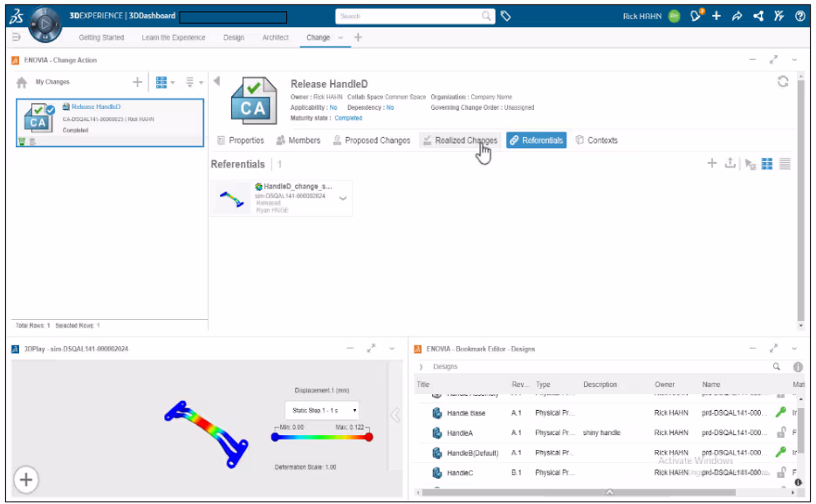Switch Referentials to list view
This screenshot has height=504, width=816.
click(x=785, y=164)
